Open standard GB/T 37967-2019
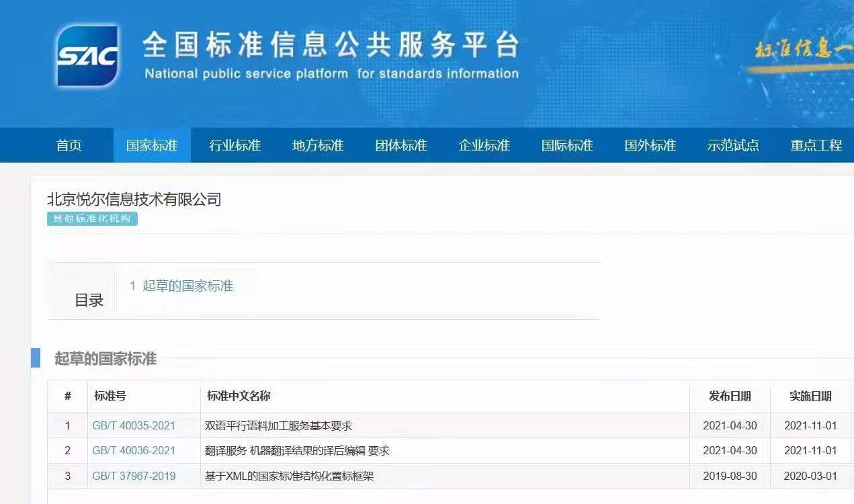The width and height of the screenshot is (854, 504). [x=133, y=476]
